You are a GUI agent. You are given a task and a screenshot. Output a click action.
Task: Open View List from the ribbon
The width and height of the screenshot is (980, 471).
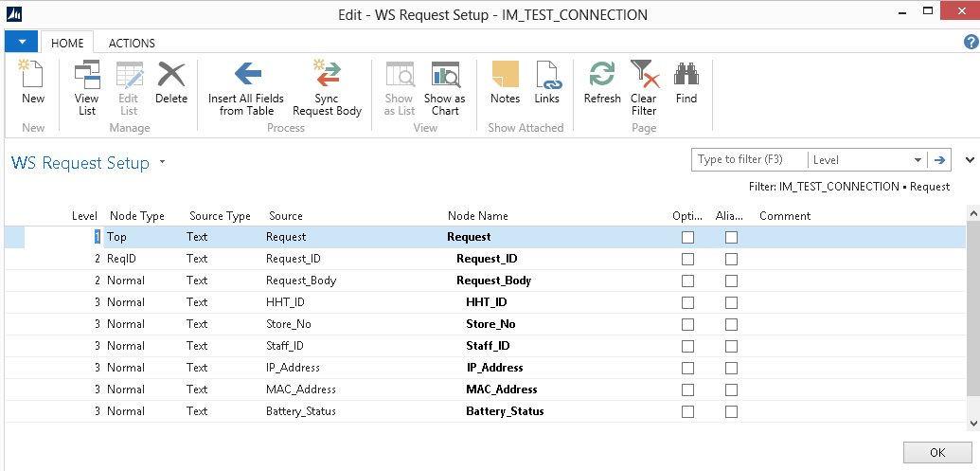point(86,87)
